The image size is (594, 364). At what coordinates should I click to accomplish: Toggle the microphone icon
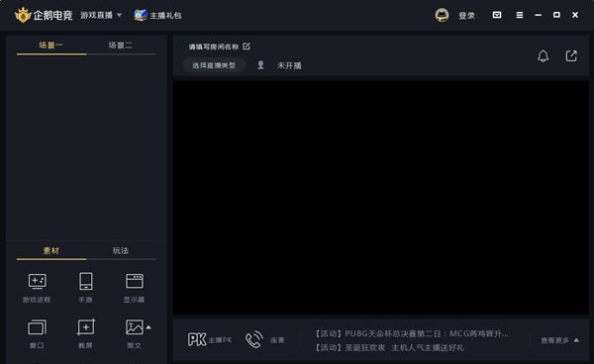(260, 65)
